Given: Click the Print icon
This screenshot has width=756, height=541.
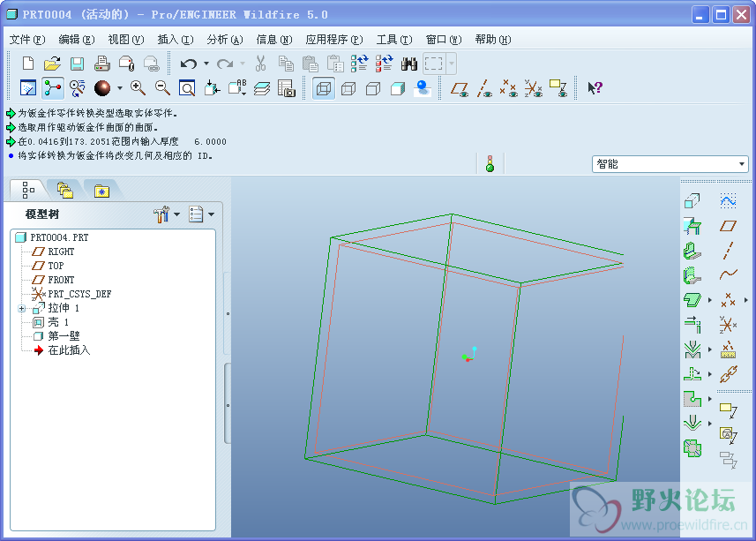Looking at the screenshot, I should coord(101,64).
